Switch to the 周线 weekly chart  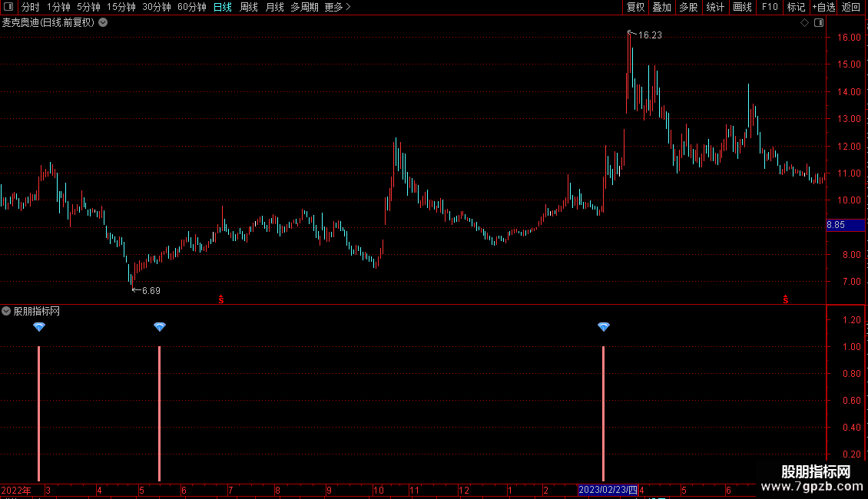click(x=249, y=7)
